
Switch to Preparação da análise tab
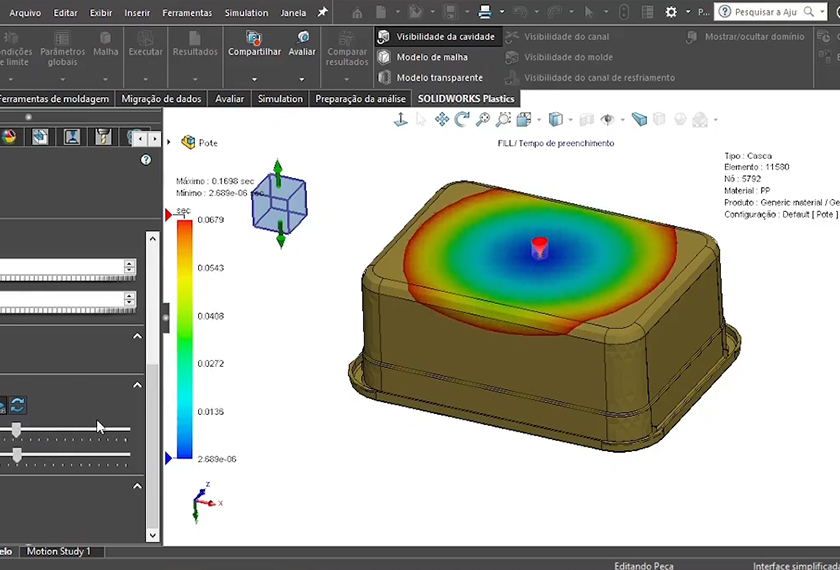[361, 99]
